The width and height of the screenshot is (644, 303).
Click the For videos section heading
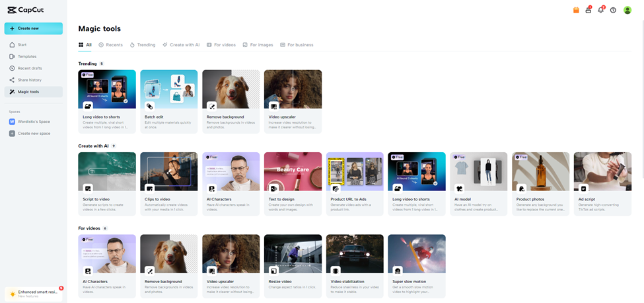click(89, 228)
